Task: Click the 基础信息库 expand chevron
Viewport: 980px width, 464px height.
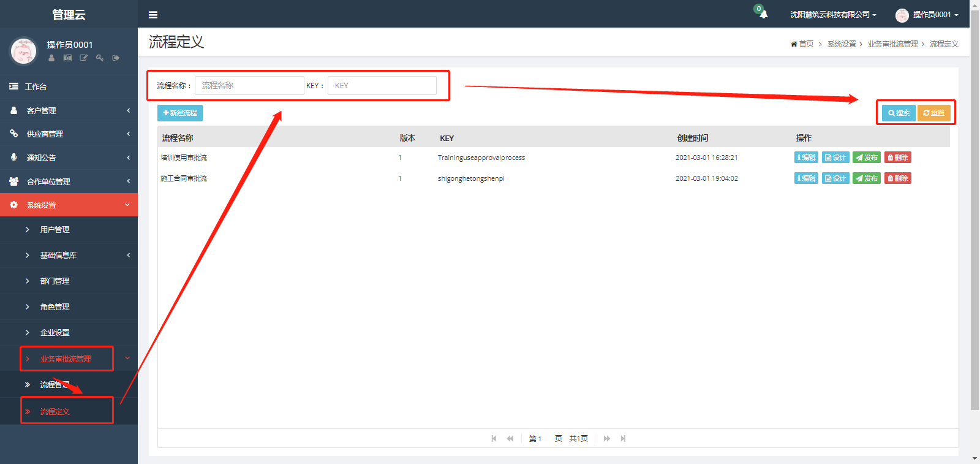Action: (x=128, y=255)
